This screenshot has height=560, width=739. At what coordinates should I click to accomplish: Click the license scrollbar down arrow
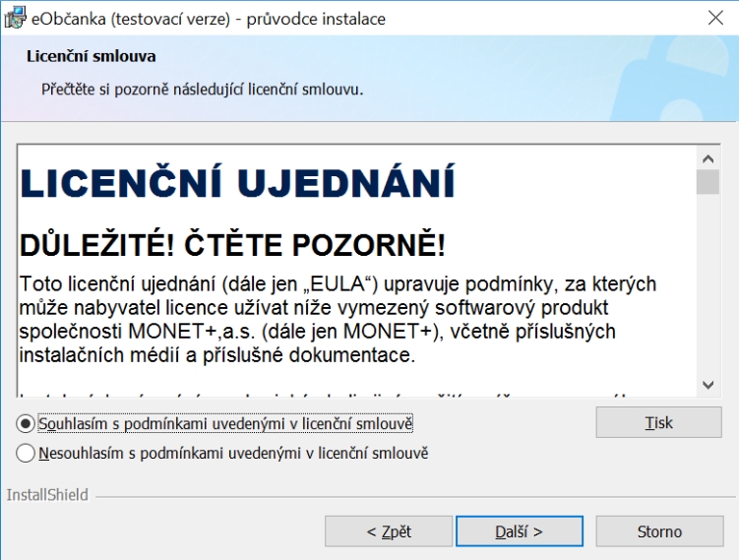click(708, 385)
